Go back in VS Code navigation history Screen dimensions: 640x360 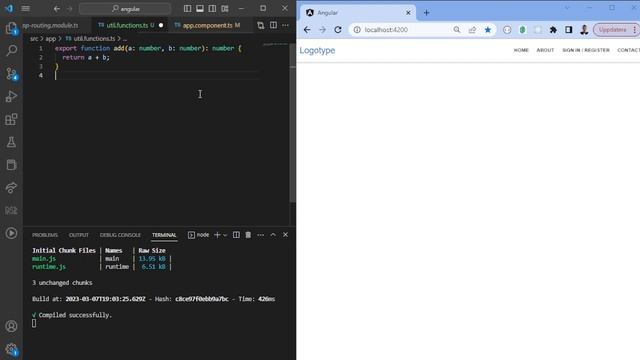tap(57, 9)
